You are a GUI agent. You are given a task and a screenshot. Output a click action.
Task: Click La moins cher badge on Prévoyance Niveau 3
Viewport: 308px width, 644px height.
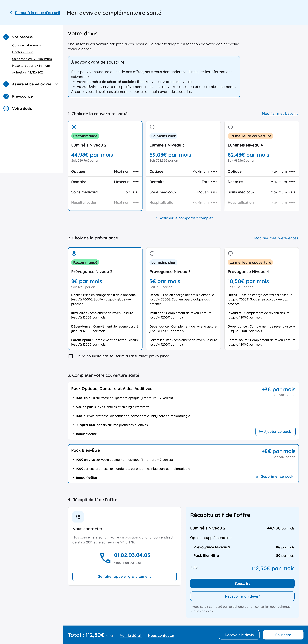coord(163,262)
